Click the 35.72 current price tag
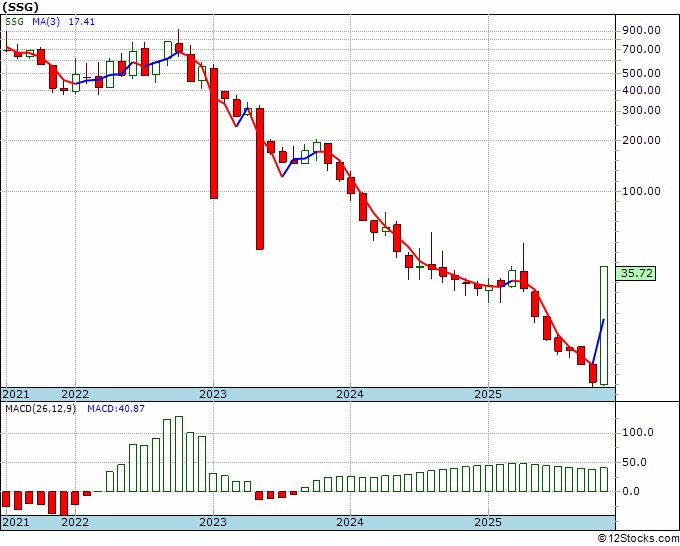 click(x=636, y=274)
